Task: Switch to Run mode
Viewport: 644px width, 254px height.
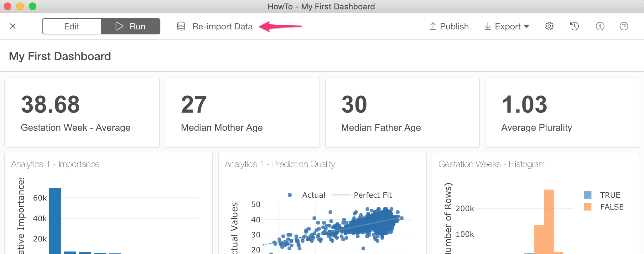Action: pyautogui.click(x=131, y=26)
